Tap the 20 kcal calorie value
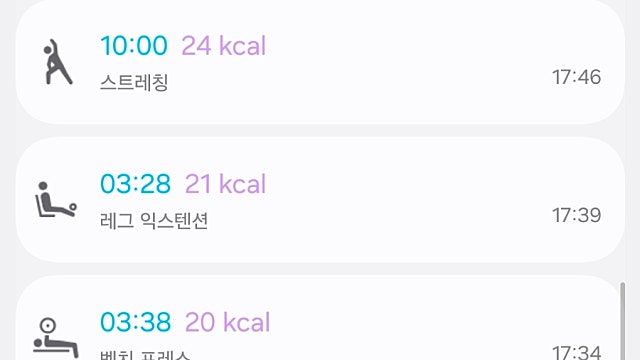 227,322
